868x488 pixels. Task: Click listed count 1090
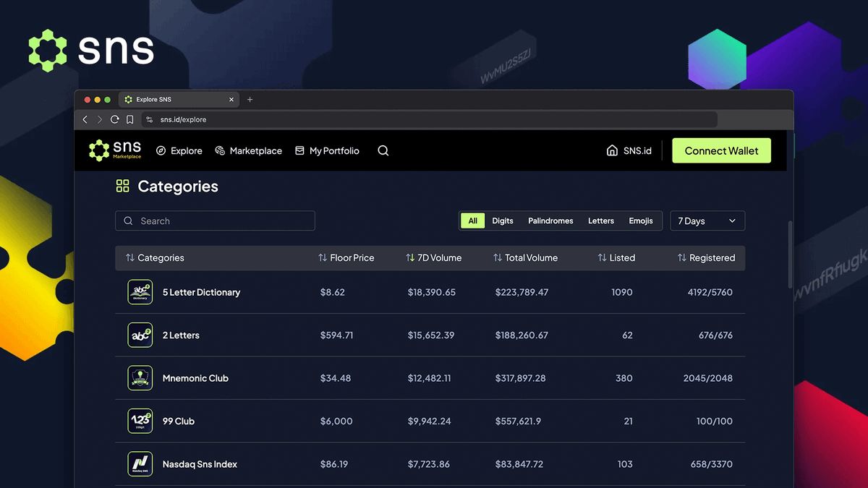click(621, 293)
